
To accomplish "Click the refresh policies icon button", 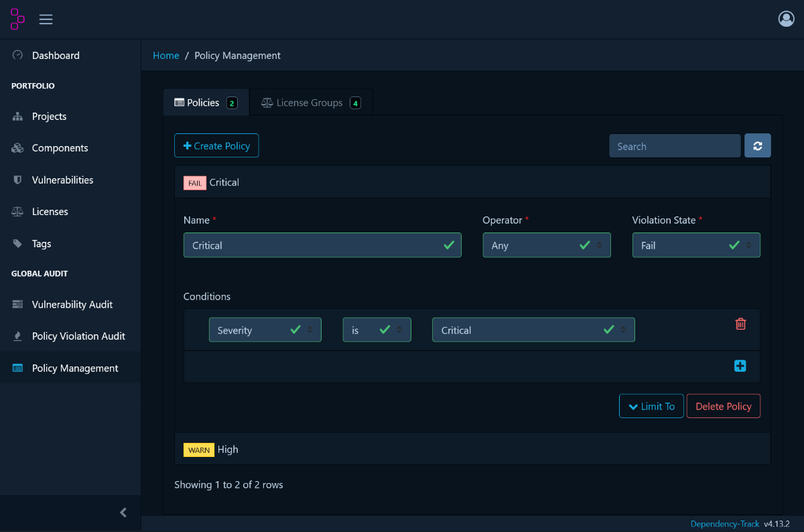I will (757, 146).
